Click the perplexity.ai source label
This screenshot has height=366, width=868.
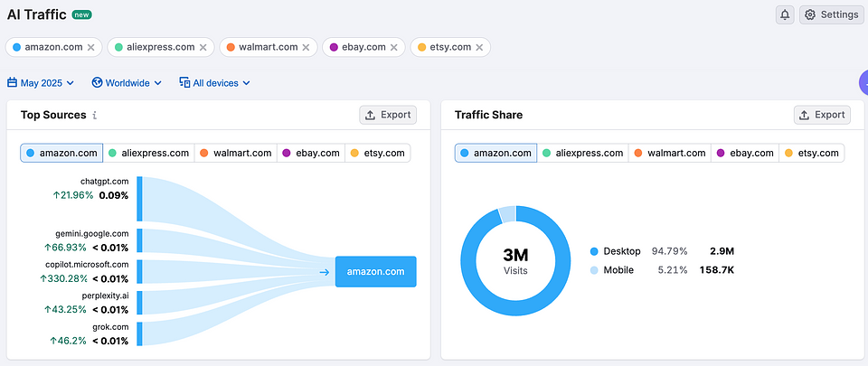[106, 296]
